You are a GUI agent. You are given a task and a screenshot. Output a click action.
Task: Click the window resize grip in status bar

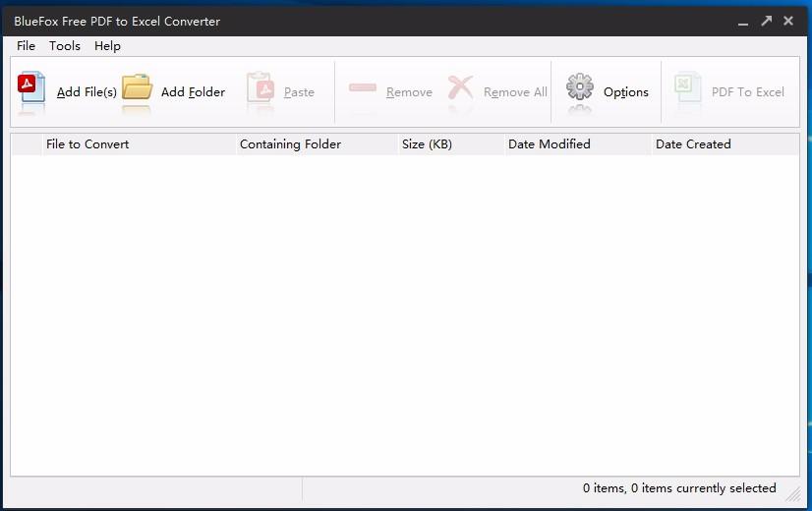tap(793, 494)
